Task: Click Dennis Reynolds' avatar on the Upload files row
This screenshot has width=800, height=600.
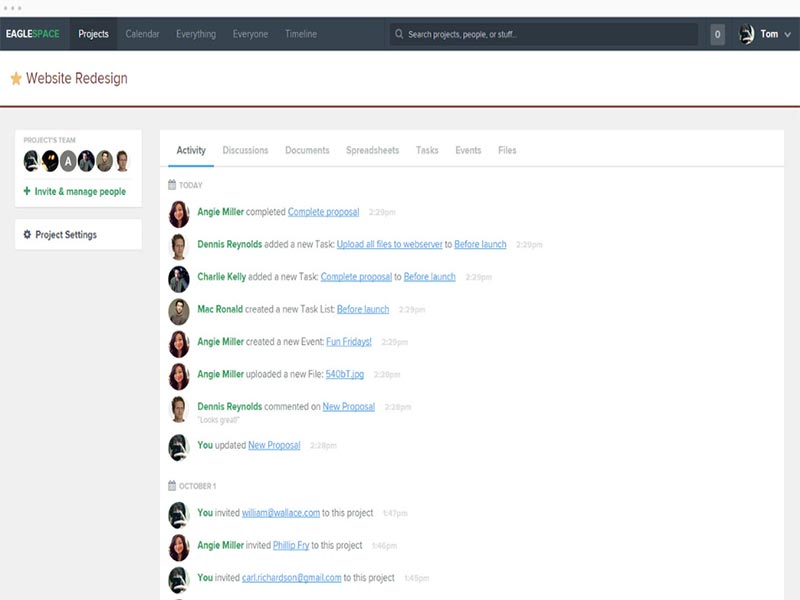Action: (179, 246)
